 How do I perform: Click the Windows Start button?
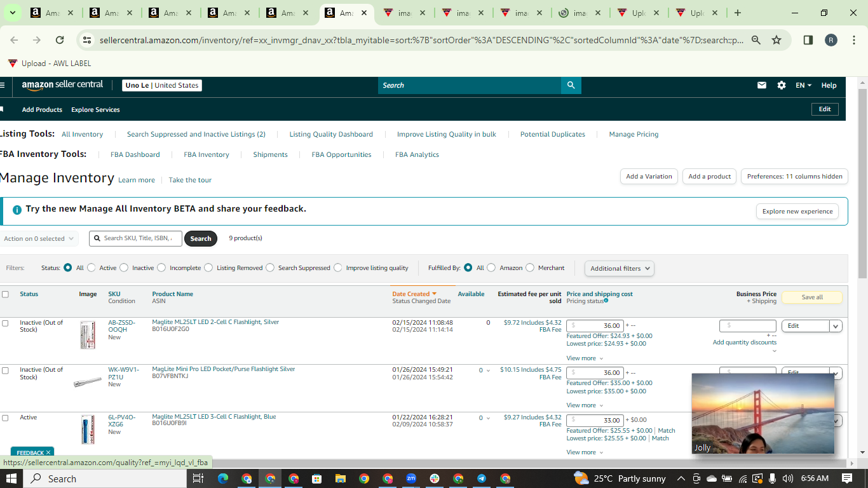coord(11,478)
